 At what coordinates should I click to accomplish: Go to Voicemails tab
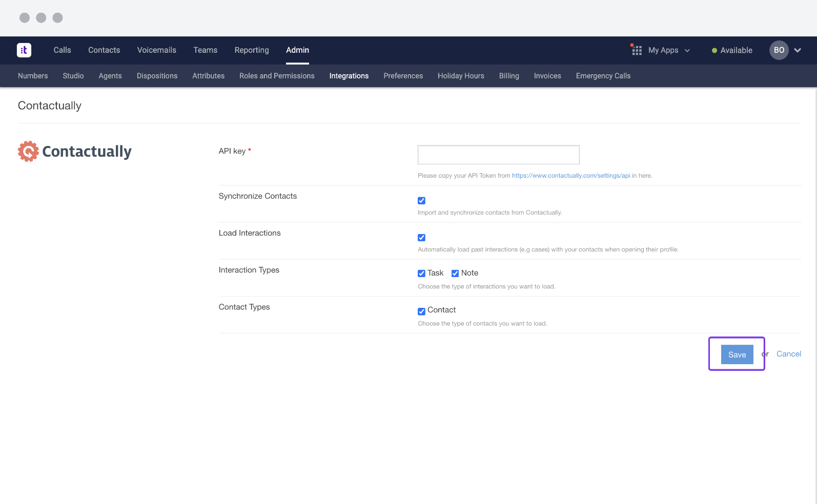coord(157,50)
